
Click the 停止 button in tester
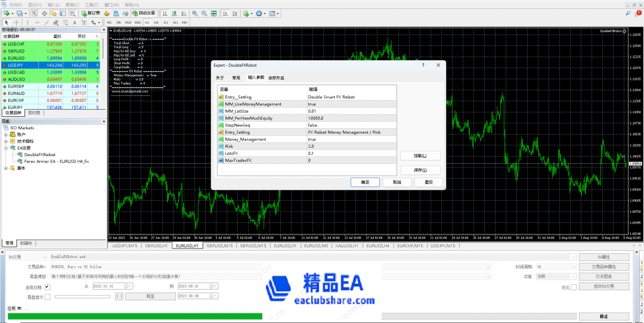coord(603,317)
